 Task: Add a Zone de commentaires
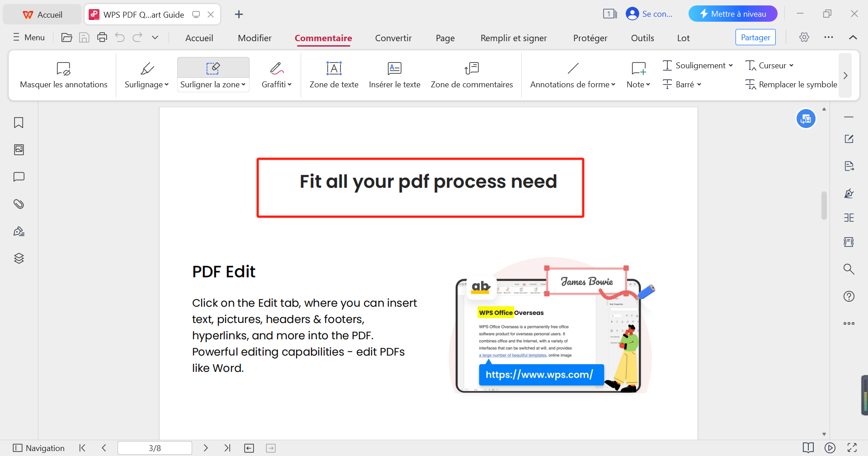pyautogui.click(x=472, y=75)
